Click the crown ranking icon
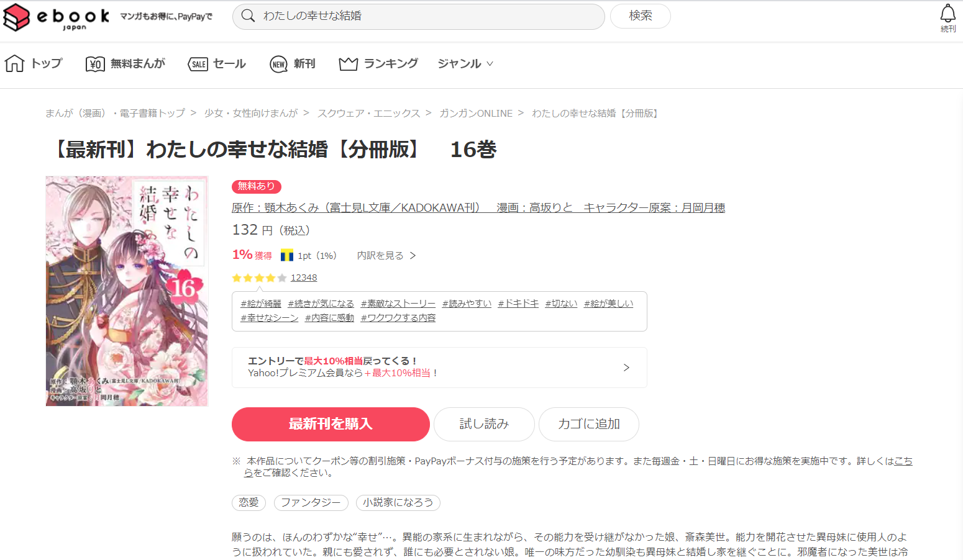 [x=348, y=64]
